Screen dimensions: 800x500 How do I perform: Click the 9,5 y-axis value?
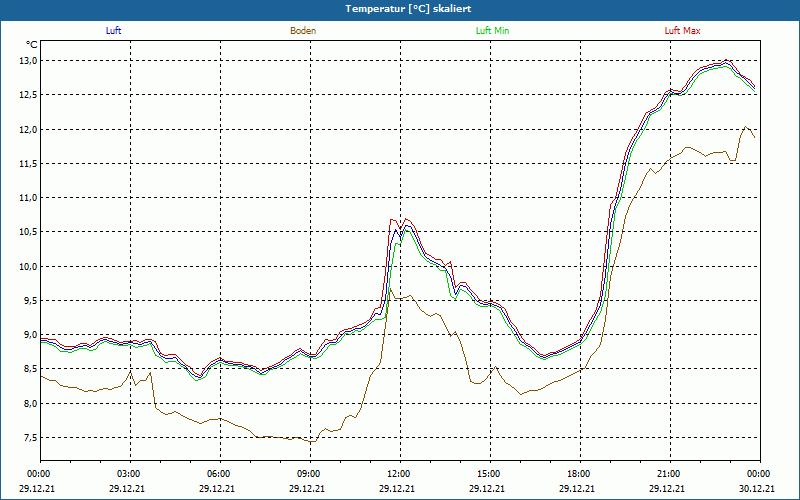point(31,301)
